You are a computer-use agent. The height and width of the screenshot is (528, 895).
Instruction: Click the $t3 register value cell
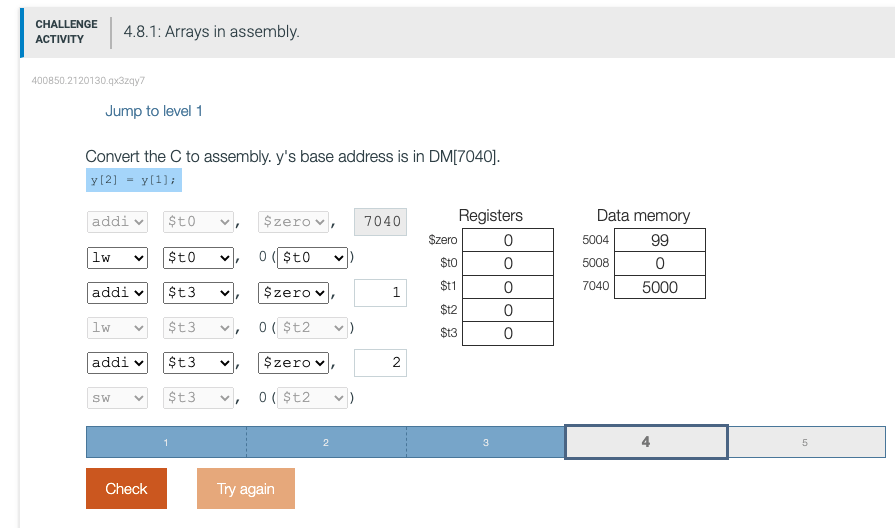point(508,333)
